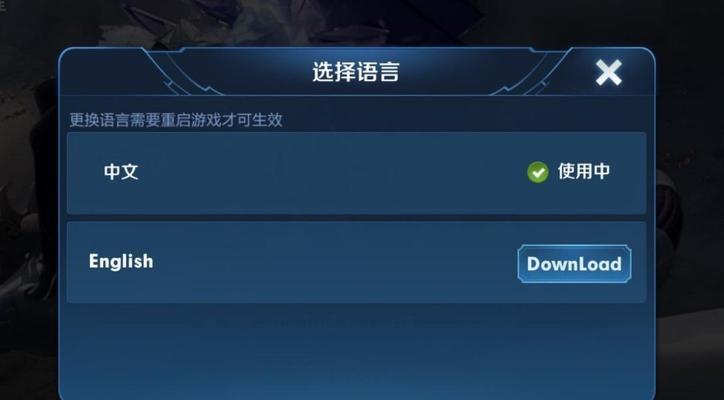Screen dimensions: 724x400
Task: Click the 选择语言 dialog title
Action: pyautogui.click(x=356, y=72)
